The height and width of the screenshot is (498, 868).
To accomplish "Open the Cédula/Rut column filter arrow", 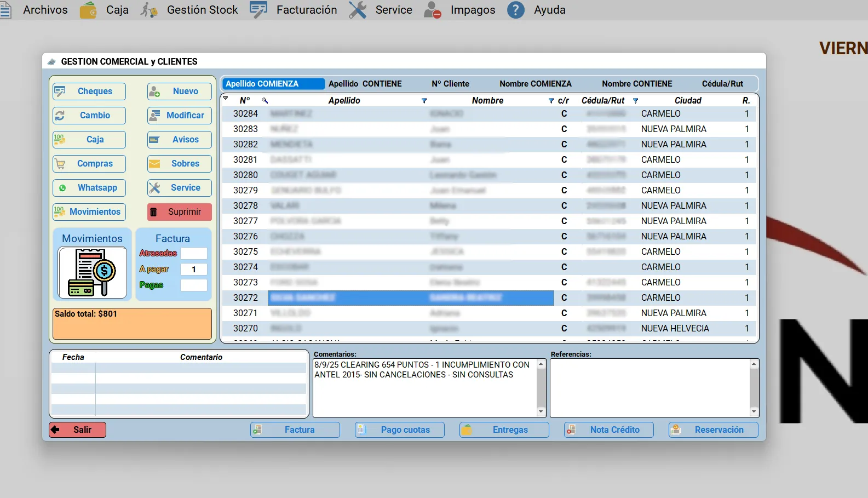I will [635, 101].
